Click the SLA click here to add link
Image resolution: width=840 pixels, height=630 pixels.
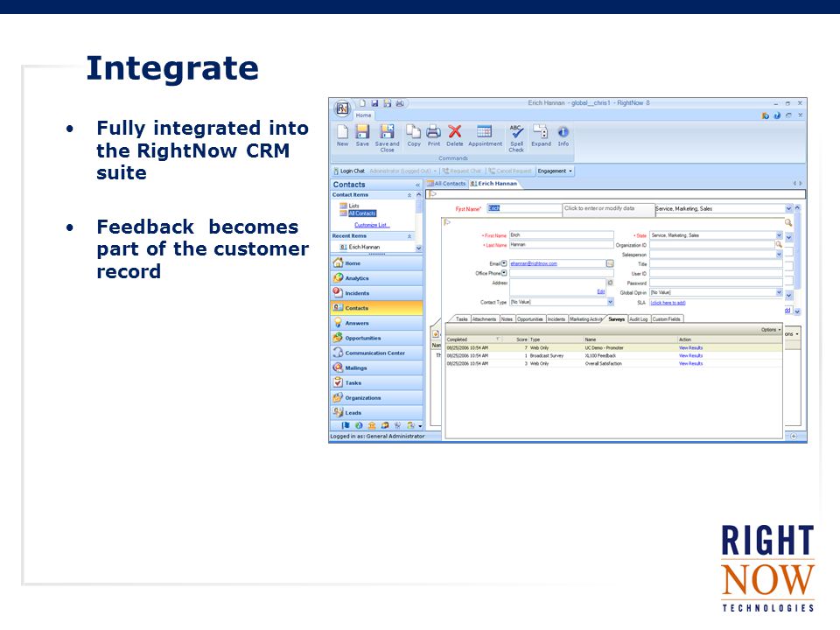point(668,303)
